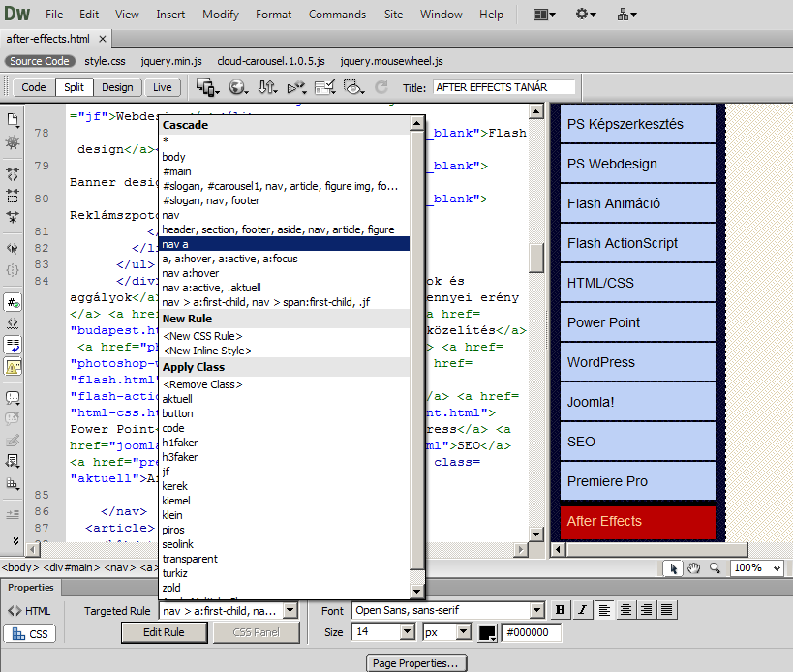Image resolution: width=793 pixels, height=672 pixels.
Task: Switch to Design view
Action: click(x=117, y=87)
